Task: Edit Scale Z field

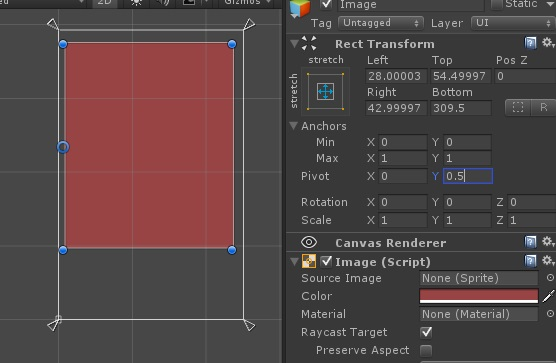Action: (x=532, y=220)
